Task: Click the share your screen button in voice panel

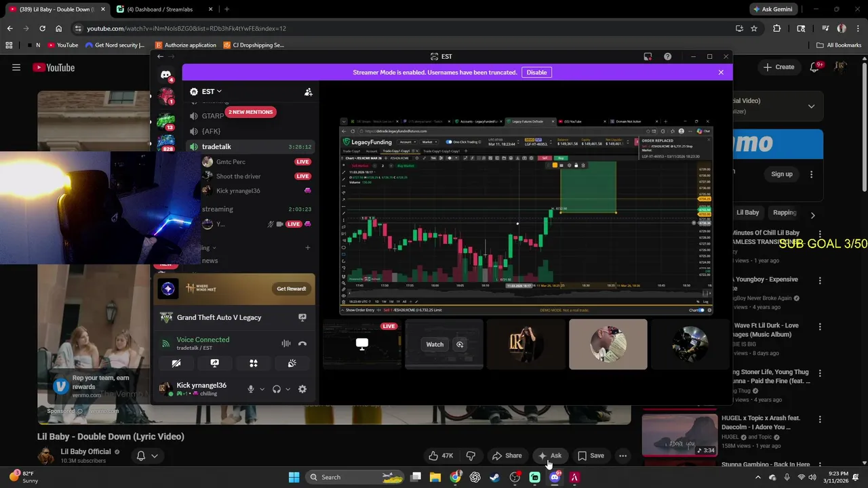Action: 214,363
